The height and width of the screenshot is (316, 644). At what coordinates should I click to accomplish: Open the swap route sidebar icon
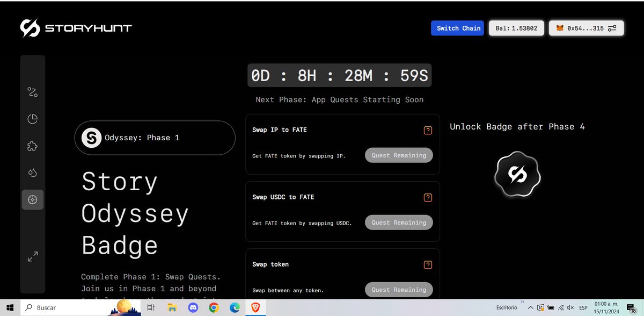tap(33, 92)
